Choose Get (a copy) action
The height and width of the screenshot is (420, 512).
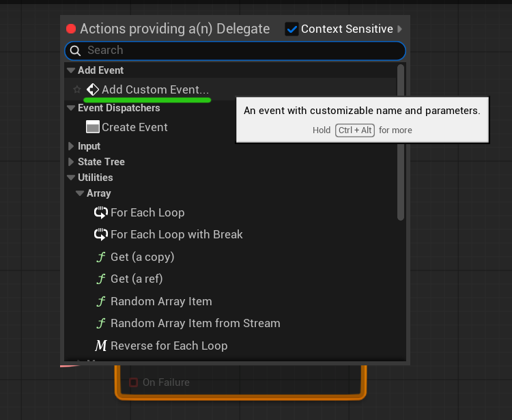click(x=143, y=257)
